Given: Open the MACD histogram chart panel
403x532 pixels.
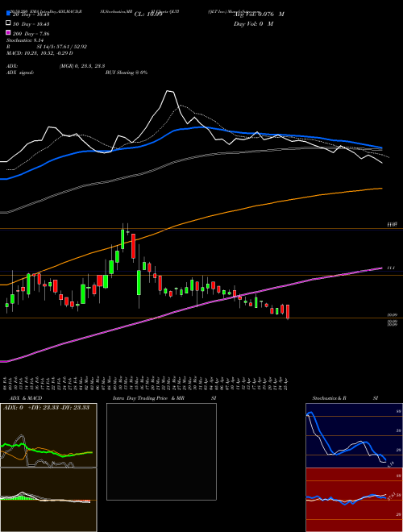Looking at the screenshot, I should 48,500.
